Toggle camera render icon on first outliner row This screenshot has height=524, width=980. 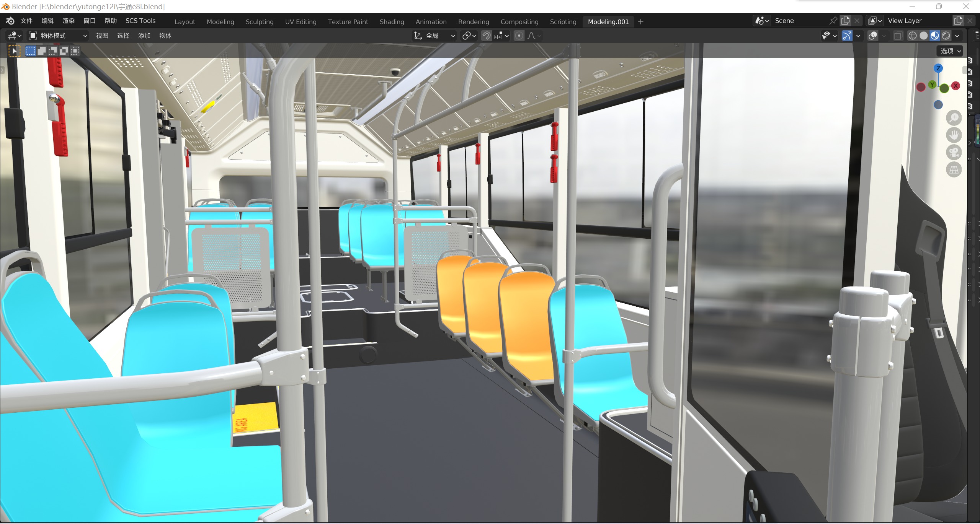970,60
